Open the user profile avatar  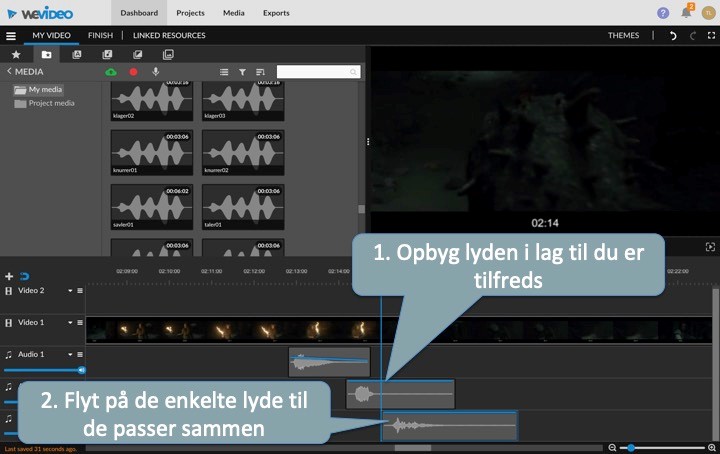coord(709,13)
